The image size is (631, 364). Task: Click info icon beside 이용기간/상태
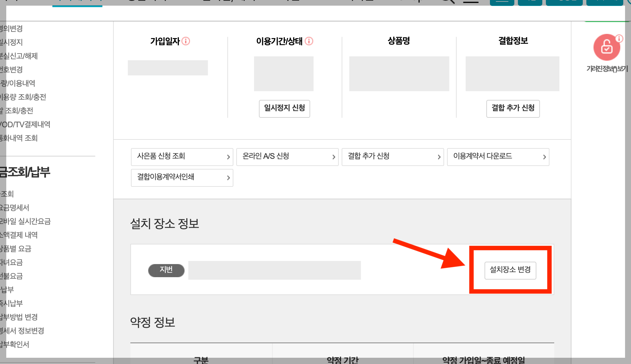point(309,41)
